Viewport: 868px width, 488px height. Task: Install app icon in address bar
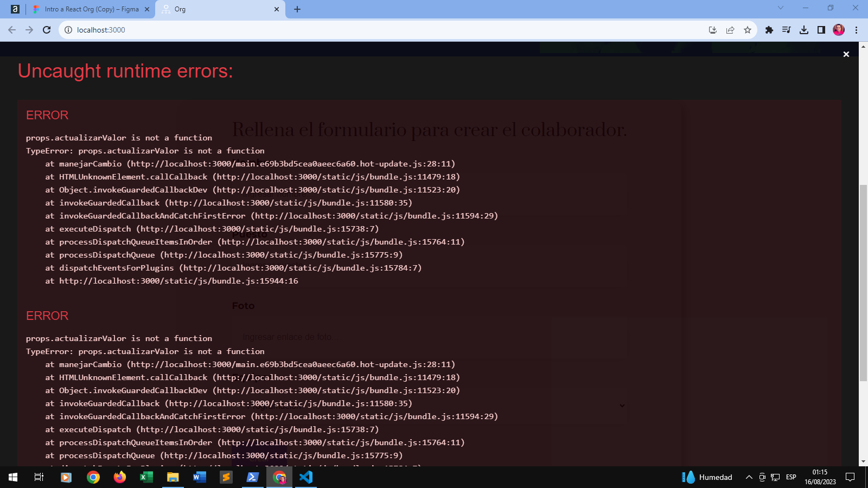(713, 30)
